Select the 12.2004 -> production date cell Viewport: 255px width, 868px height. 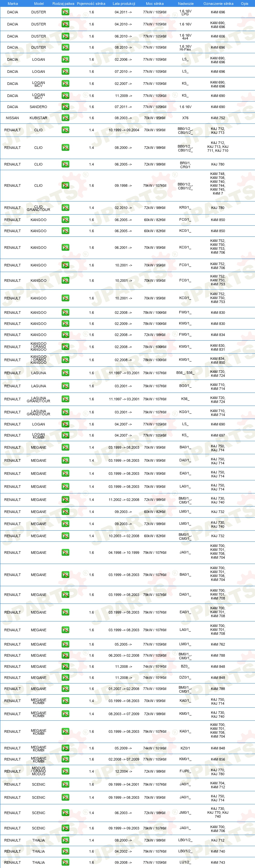click(124, 772)
